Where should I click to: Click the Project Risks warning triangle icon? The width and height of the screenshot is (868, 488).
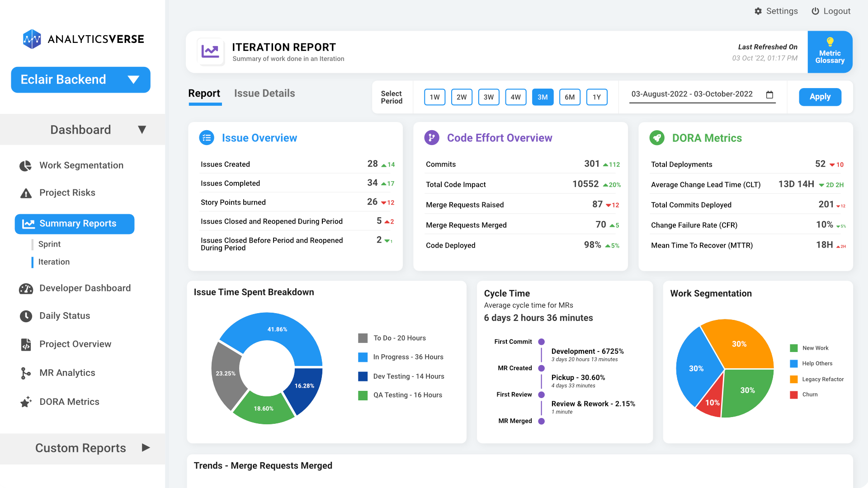point(26,193)
